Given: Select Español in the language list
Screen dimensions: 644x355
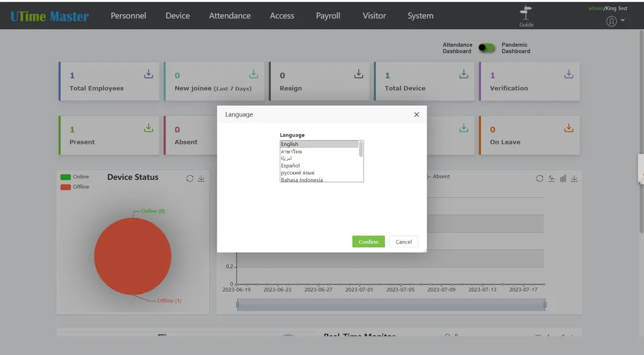Looking at the screenshot, I should pos(290,166).
